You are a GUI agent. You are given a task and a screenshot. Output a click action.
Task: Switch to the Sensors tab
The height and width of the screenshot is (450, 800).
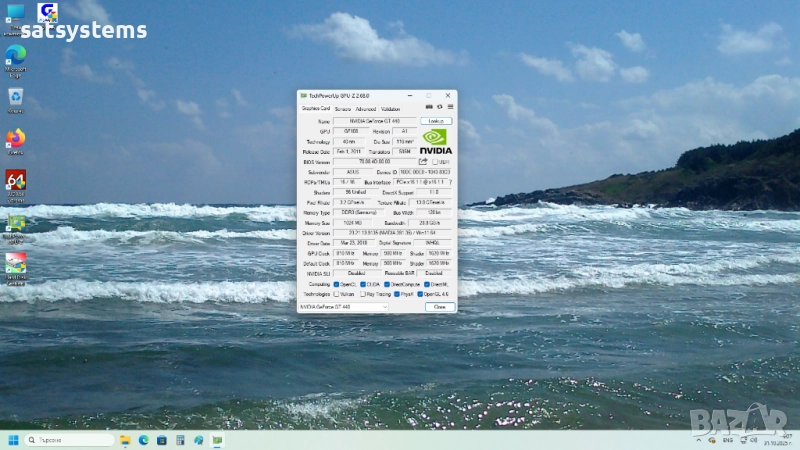click(x=343, y=108)
